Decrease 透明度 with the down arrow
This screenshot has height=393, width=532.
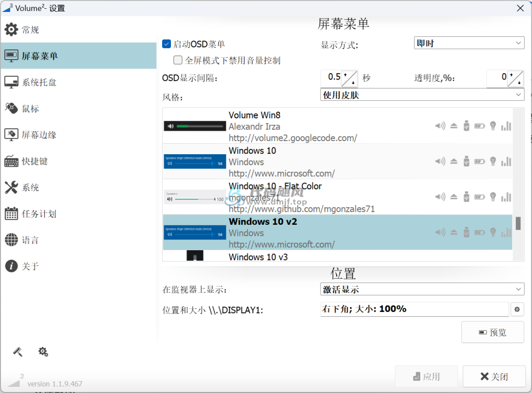[x=519, y=83]
